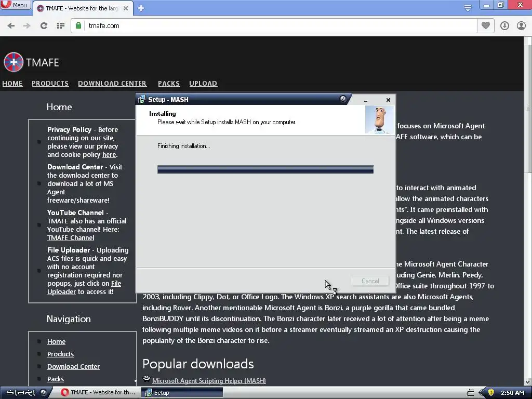
Task: Open UPLOAD in the top navigation
Action: tap(203, 84)
